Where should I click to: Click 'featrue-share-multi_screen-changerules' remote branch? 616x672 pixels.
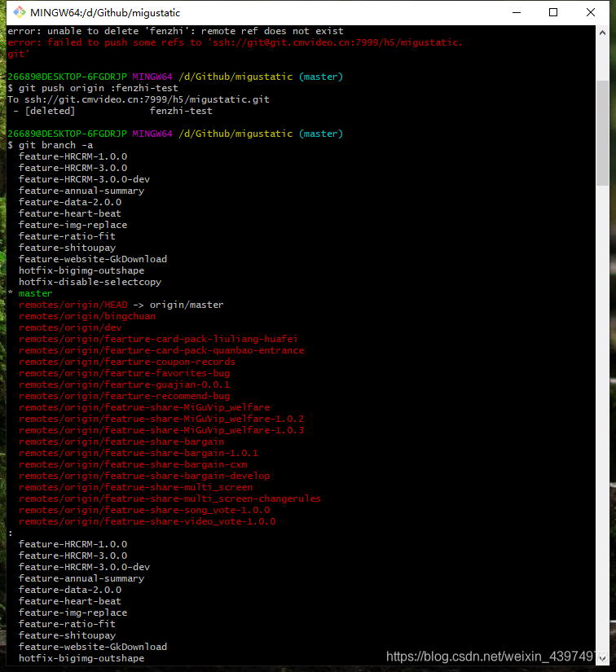pos(213,499)
